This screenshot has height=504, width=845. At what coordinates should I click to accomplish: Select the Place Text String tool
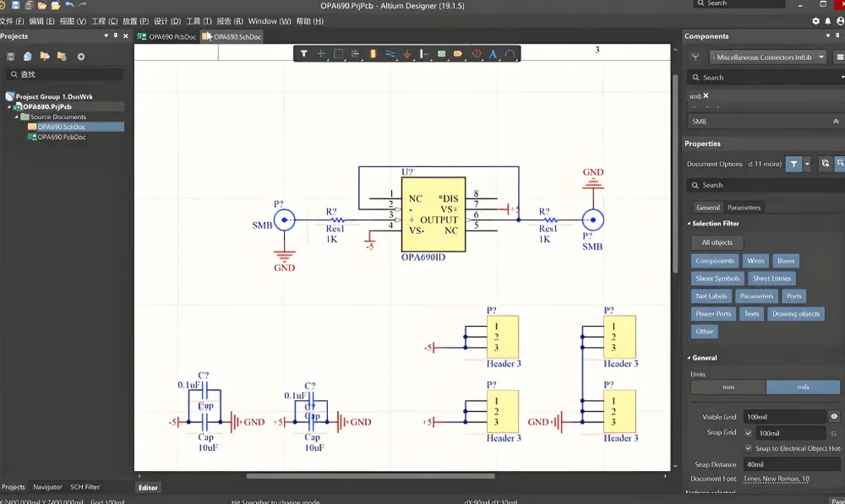pyautogui.click(x=493, y=54)
